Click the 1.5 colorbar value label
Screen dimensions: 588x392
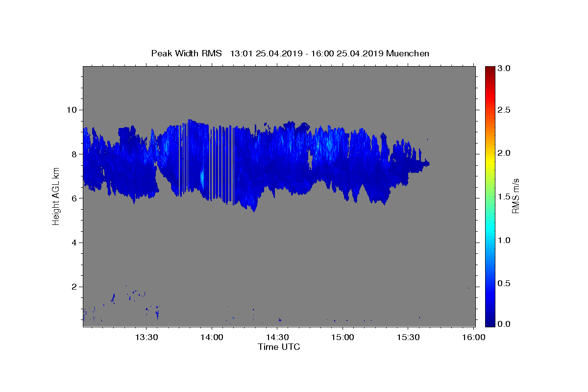pos(504,196)
